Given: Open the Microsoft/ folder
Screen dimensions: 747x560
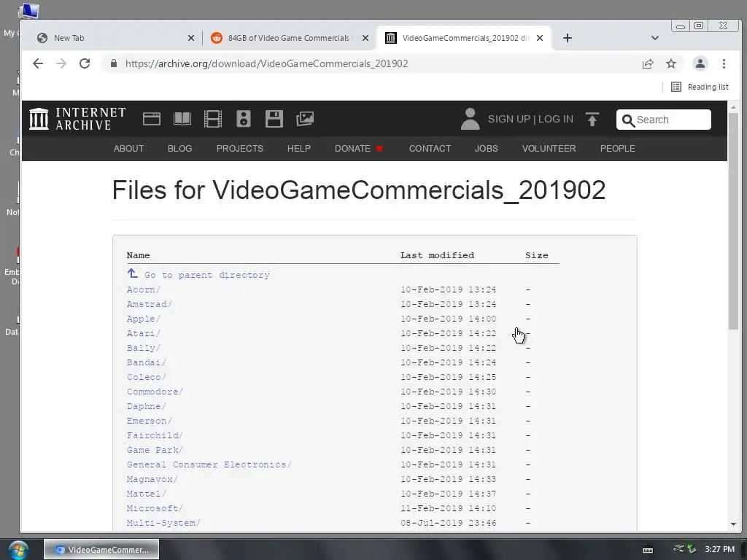Looking at the screenshot, I should click(155, 508).
